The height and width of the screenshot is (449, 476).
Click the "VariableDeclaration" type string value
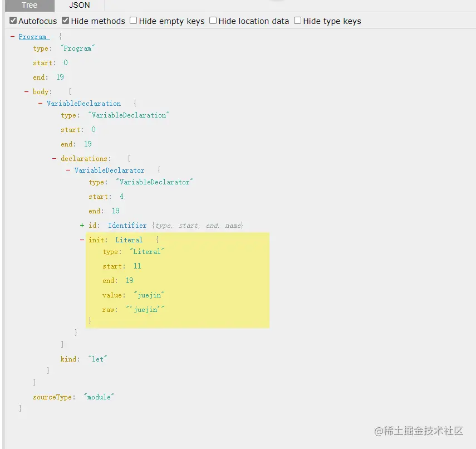[x=129, y=115]
